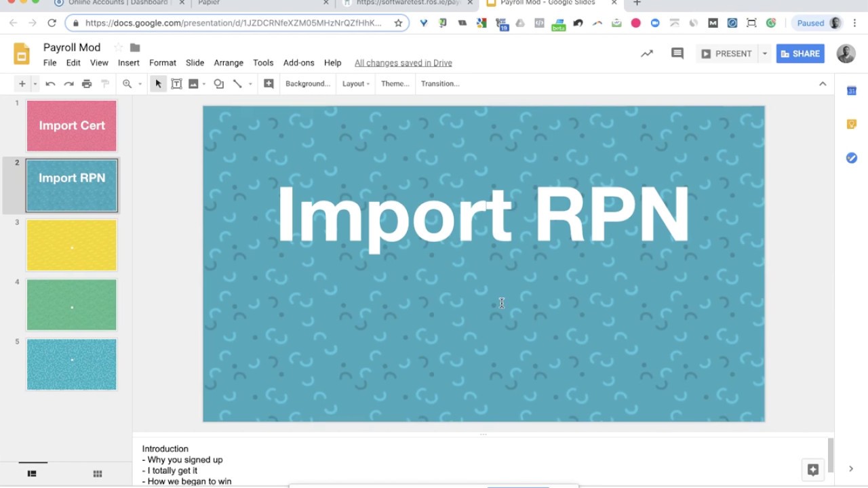Choose the Select cursor tool

point(158,83)
